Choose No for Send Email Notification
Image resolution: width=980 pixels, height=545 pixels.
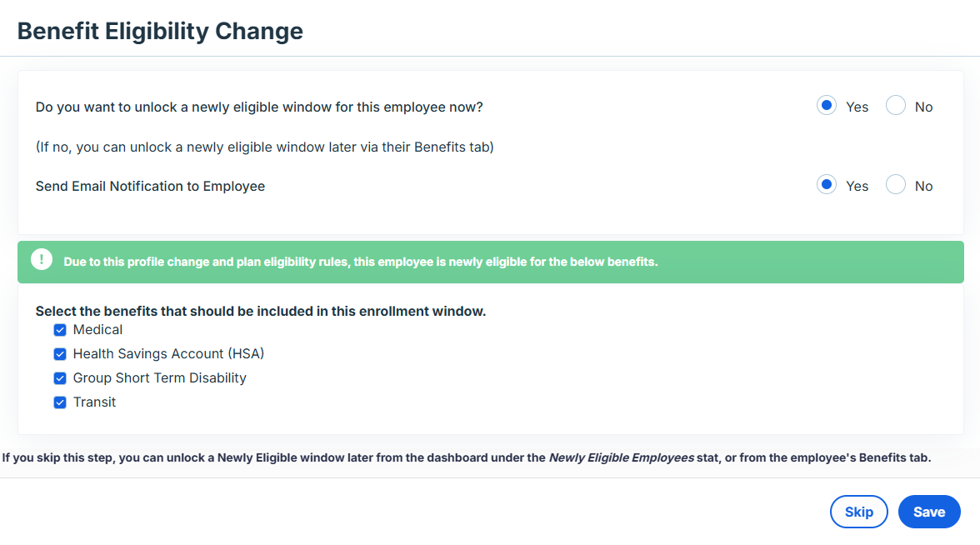pos(896,185)
